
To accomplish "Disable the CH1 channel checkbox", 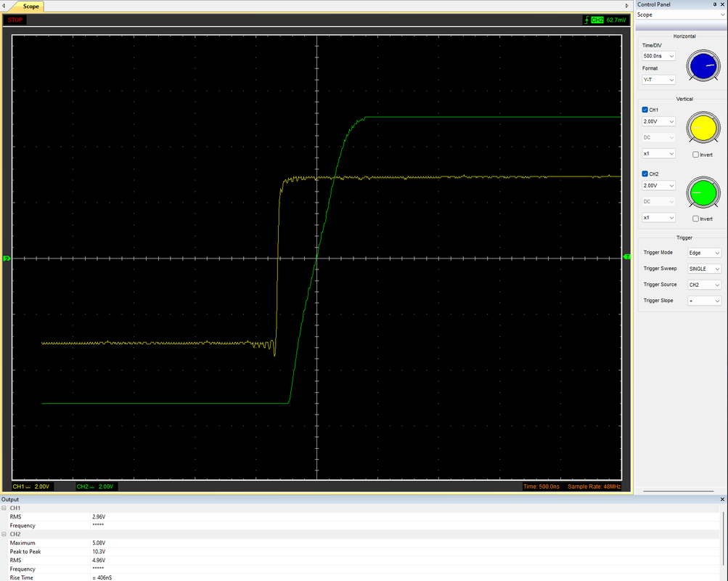I will coord(645,110).
